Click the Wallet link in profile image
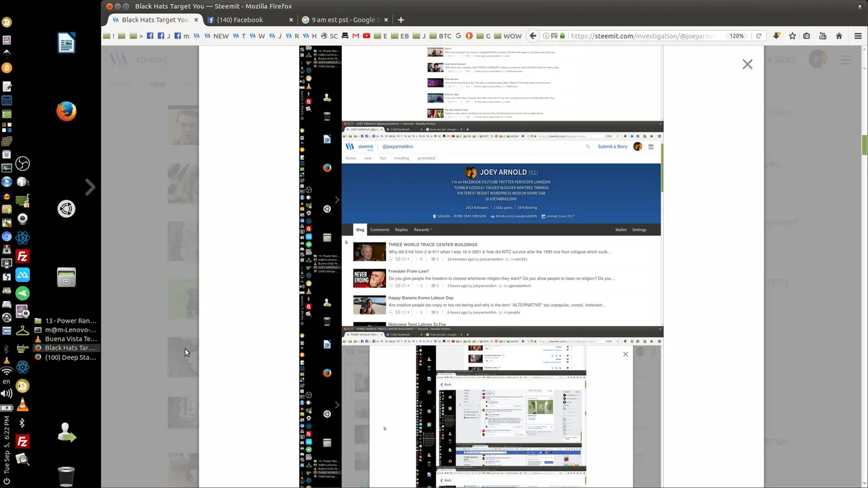Screen dimensions: 868x488 click(620, 230)
